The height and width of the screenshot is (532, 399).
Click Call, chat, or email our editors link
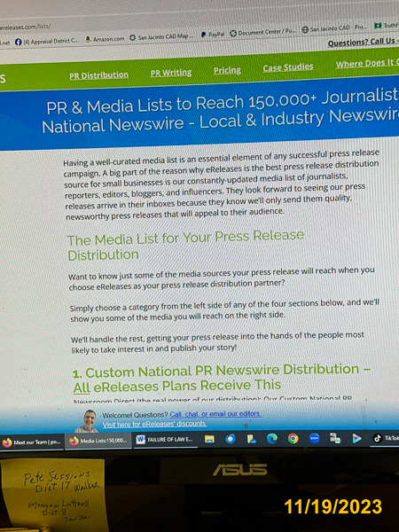215,414
